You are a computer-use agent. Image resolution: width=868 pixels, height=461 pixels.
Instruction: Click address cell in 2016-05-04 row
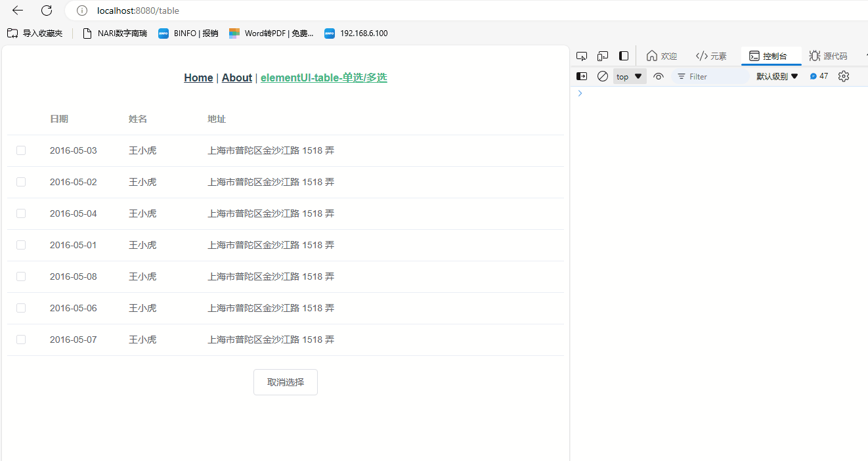click(x=271, y=213)
